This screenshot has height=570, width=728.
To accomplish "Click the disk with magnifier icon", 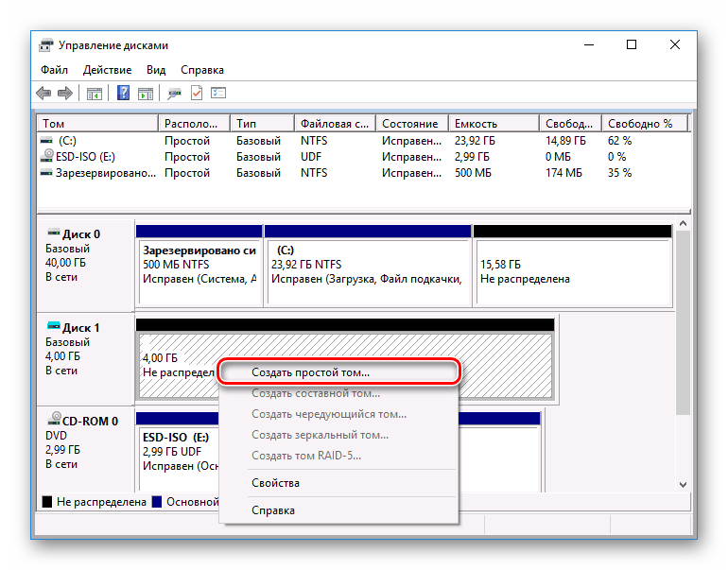I will 175,94.
